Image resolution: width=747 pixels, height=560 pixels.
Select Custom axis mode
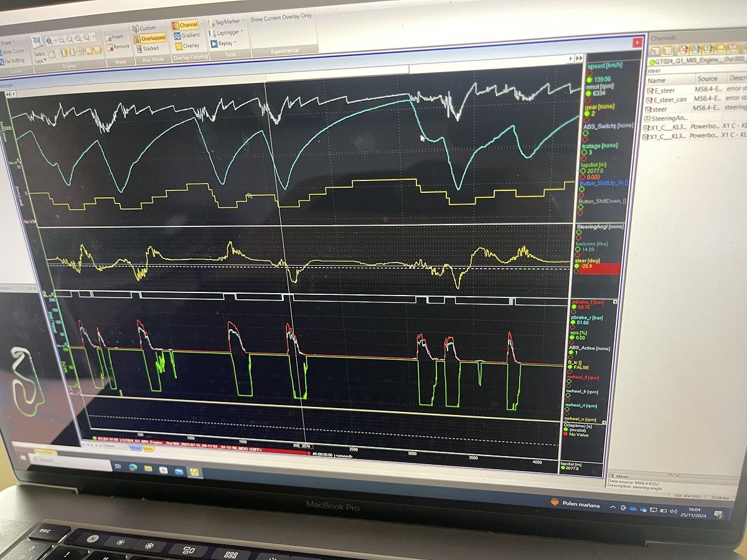[x=144, y=28]
